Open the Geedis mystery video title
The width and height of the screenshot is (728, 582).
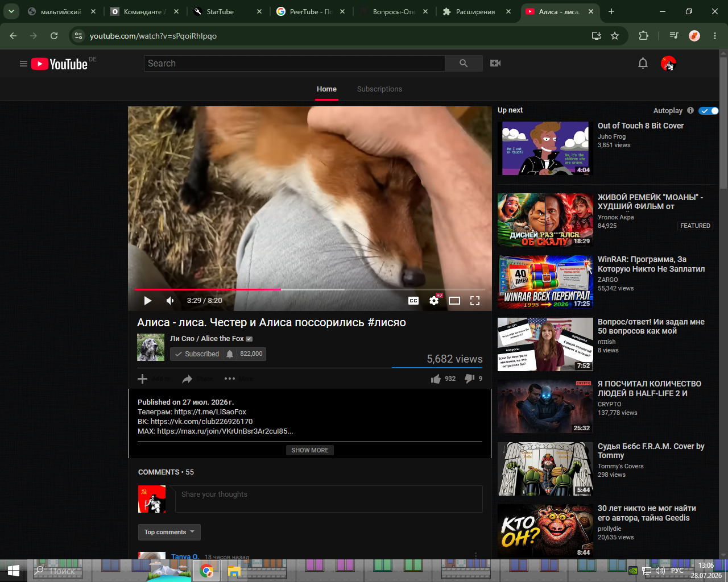(x=647, y=513)
